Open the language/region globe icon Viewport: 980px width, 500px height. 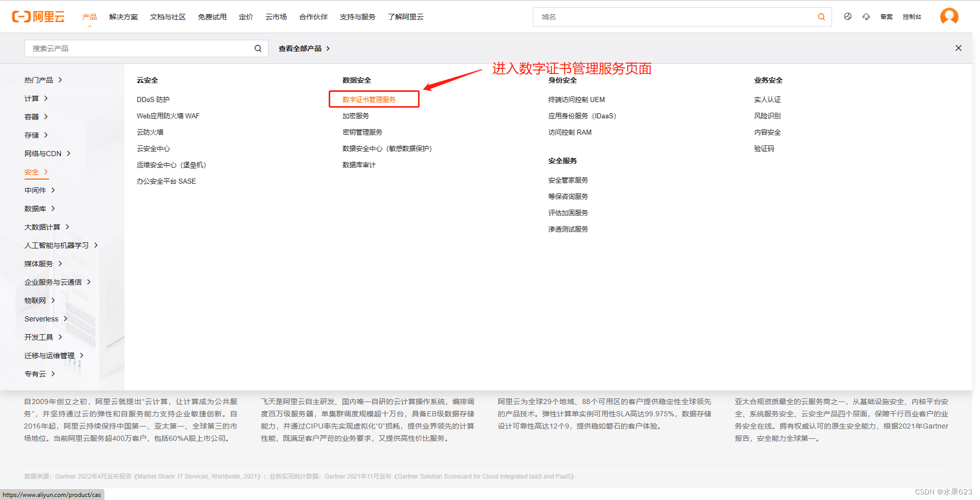coord(848,16)
